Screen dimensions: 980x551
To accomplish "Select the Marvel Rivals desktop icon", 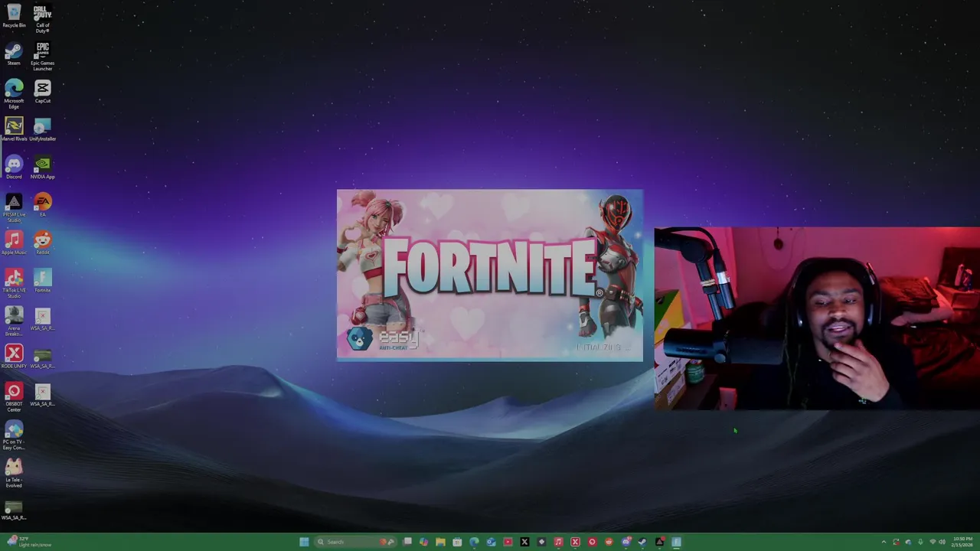I will point(14,129).
